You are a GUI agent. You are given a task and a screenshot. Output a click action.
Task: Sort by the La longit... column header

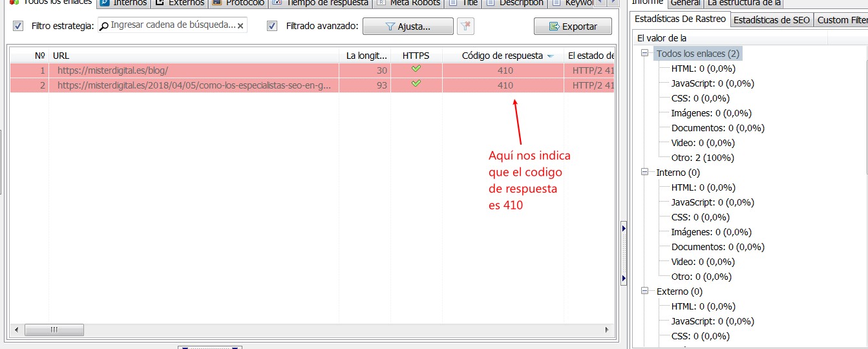365,56
